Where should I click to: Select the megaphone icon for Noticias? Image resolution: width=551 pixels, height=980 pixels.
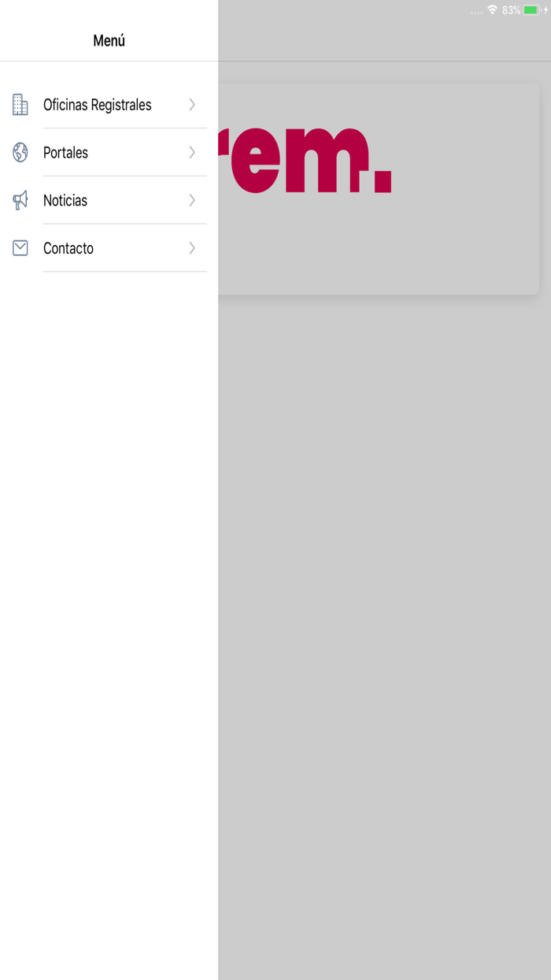click(20, 200)
